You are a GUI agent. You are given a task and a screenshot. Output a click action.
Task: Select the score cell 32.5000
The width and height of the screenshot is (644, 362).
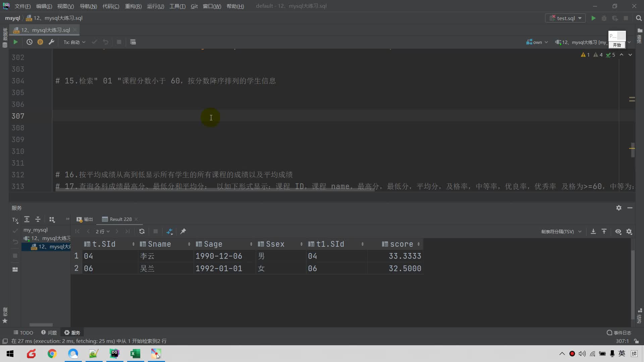pyautogui.click(x=395, y=268)
